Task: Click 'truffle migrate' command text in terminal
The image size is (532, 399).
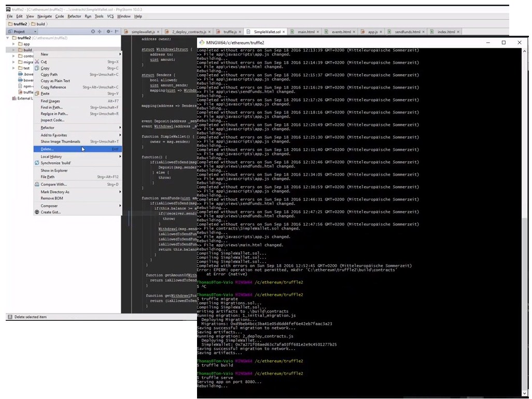Action: (219, 298)
